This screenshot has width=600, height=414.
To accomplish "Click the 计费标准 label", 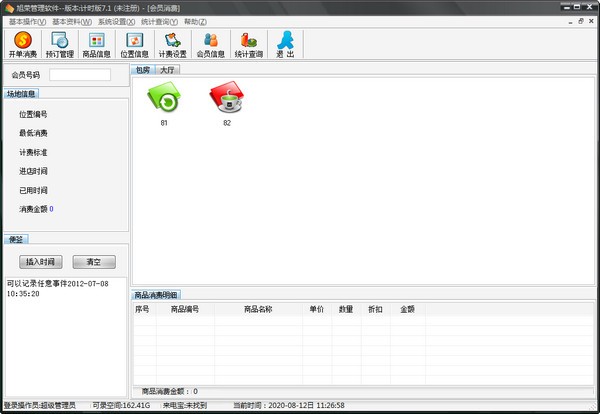I will pos(33,152).
